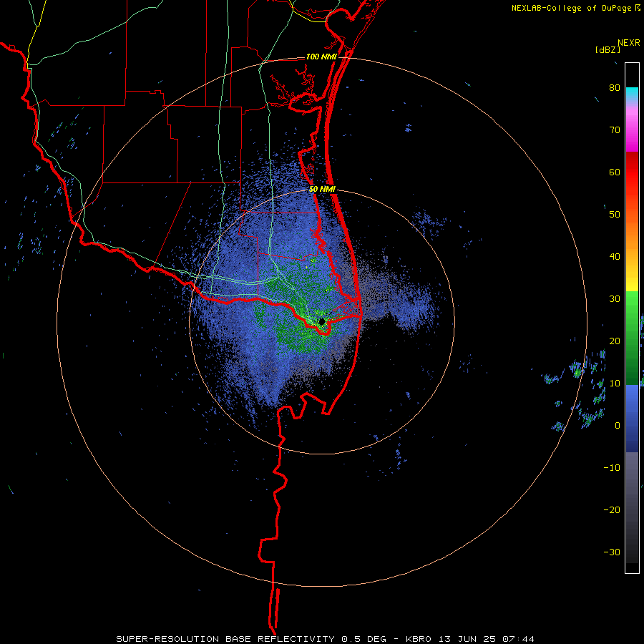Click the '100 NMI' range ring label
Image resolution: width=644 pixels, height=644 pixels.
(x=321, y=57)
